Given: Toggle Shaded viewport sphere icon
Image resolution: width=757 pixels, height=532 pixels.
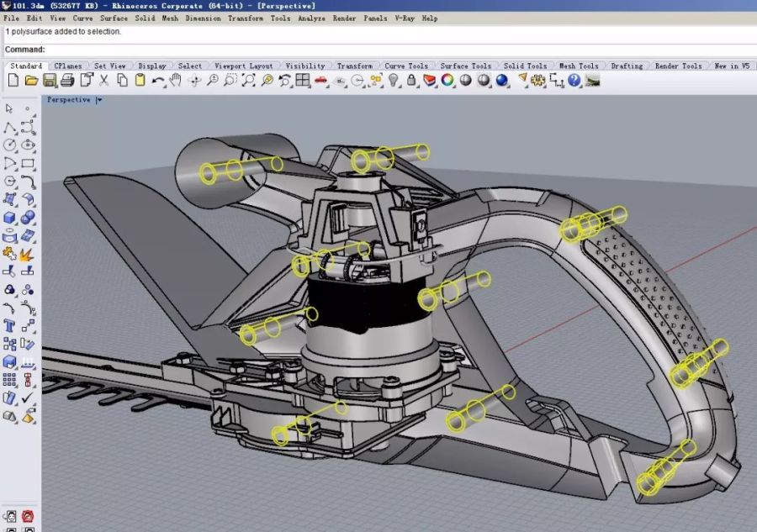Looking at the screenshot, I should pyautogui.click(x=466, y=81).
